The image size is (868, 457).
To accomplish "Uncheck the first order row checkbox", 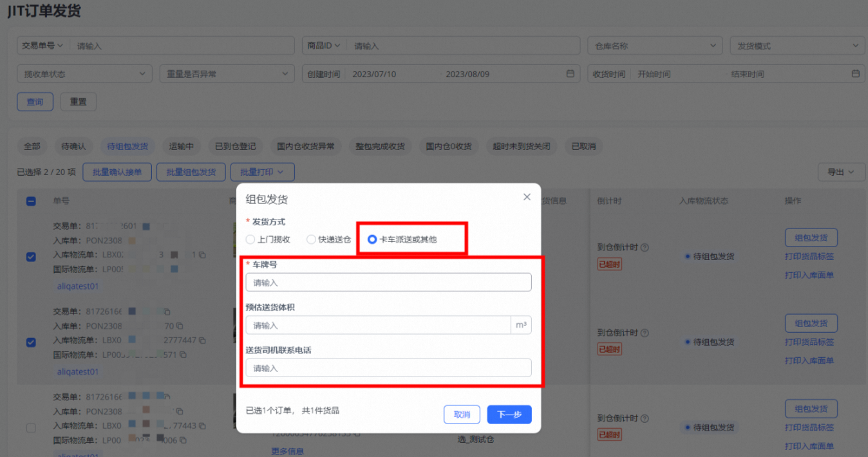I will click(x=31, y=257).
